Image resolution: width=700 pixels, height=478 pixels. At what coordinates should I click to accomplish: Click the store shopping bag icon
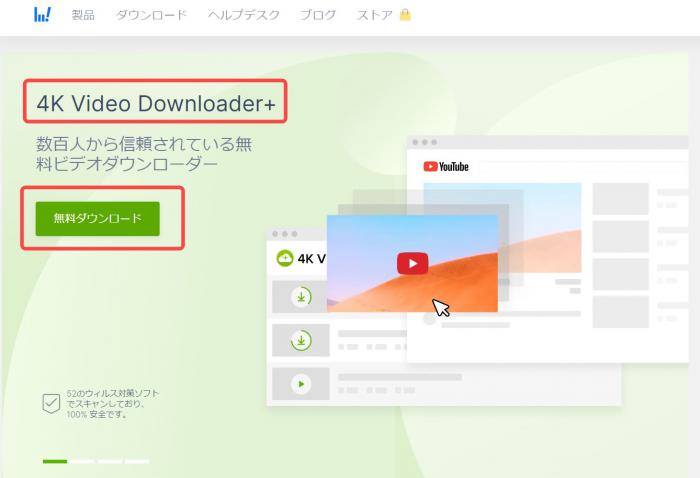405,15
